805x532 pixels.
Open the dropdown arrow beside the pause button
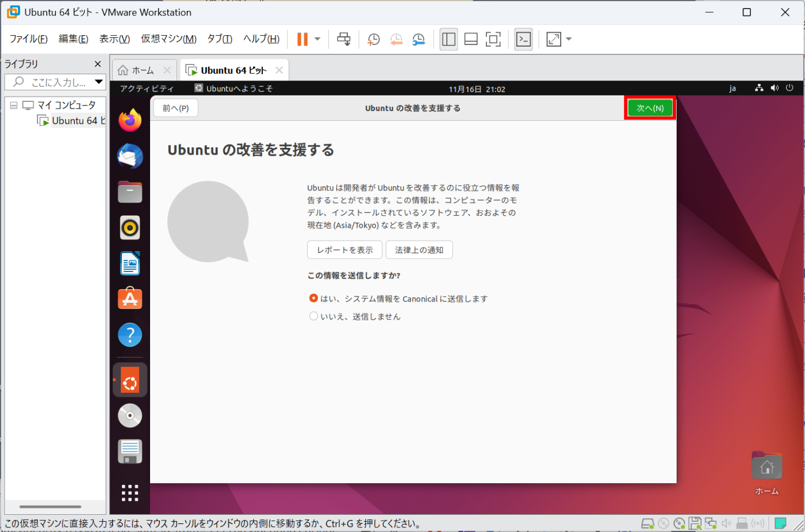pyautogui.click(x=317, y=39)
